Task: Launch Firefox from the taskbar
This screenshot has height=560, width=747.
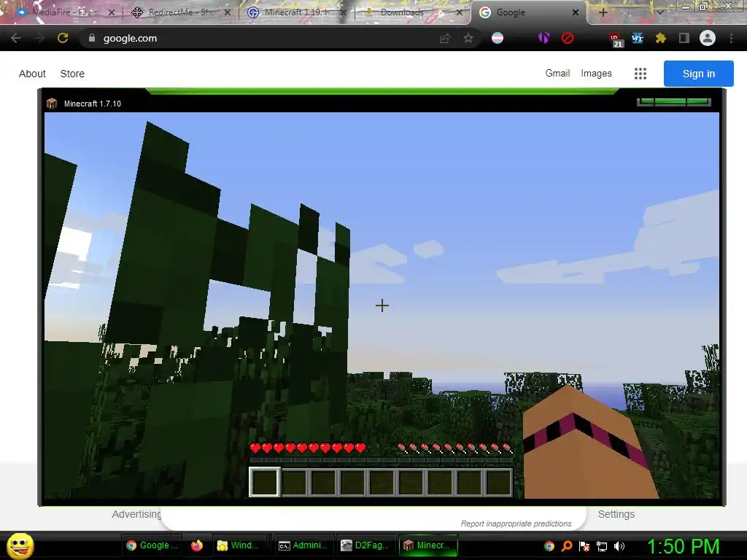Action: (197, 545)
